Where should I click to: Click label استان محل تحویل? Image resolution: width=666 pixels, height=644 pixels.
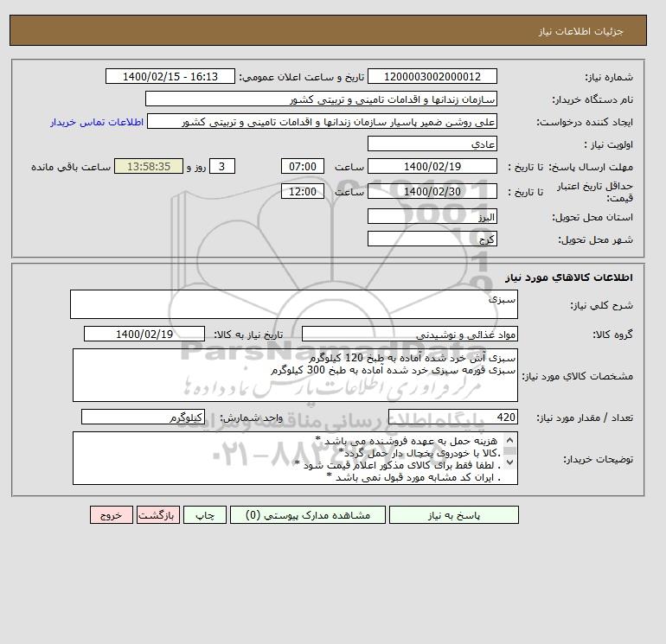click(592, 217)
